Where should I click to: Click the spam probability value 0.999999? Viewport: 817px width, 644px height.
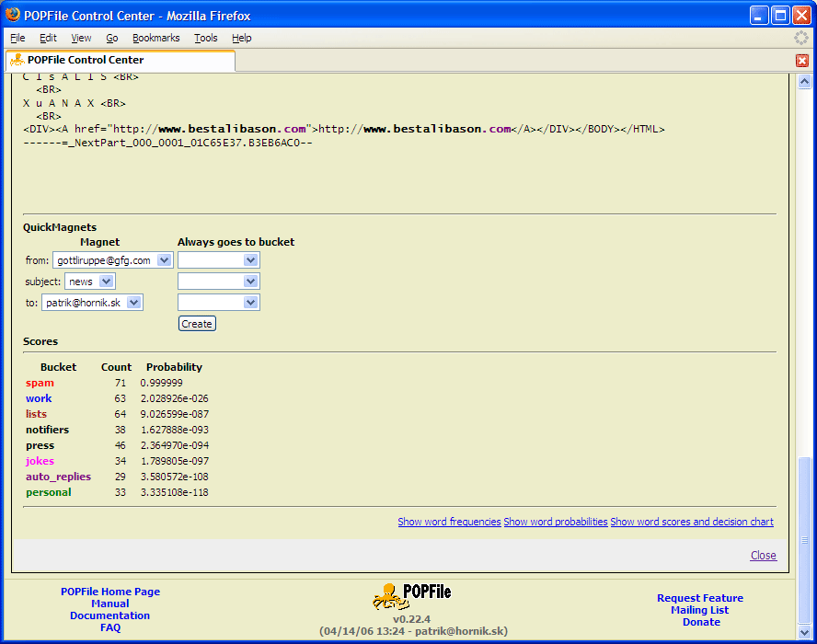tap(162, 383)
